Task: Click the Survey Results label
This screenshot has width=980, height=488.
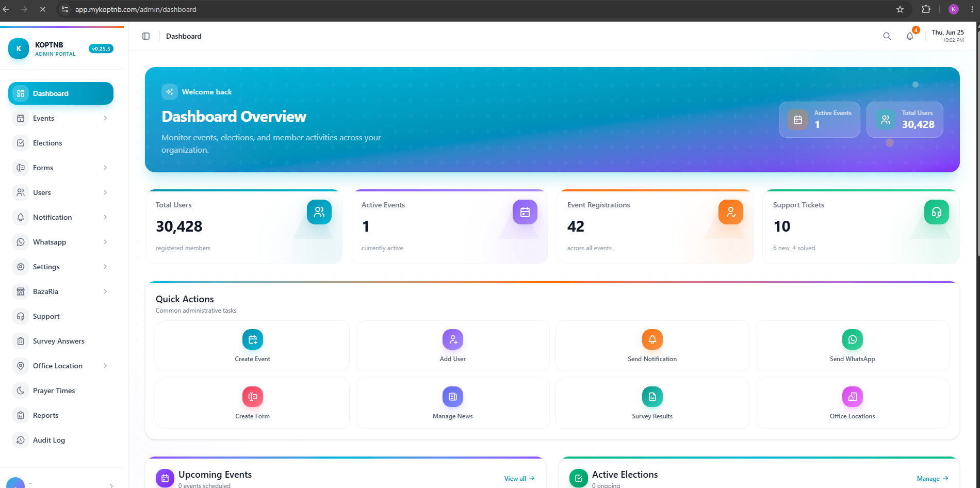Action: [652, 416]
